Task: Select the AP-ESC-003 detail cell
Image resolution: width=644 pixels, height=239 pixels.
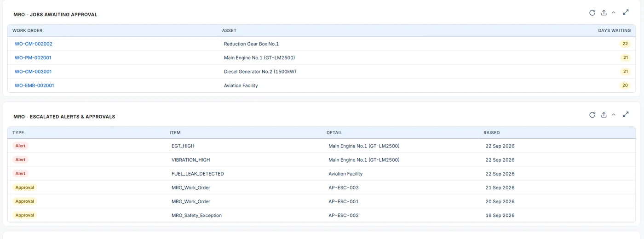Action: pyautogui.click(x=343, y=188)
